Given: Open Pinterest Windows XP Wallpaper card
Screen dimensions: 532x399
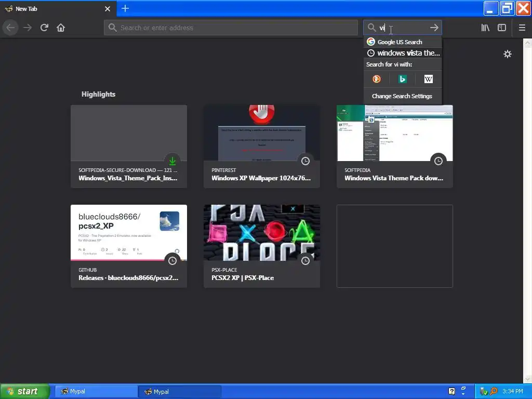Looking at the screenshot, I should tap(262, 146).
